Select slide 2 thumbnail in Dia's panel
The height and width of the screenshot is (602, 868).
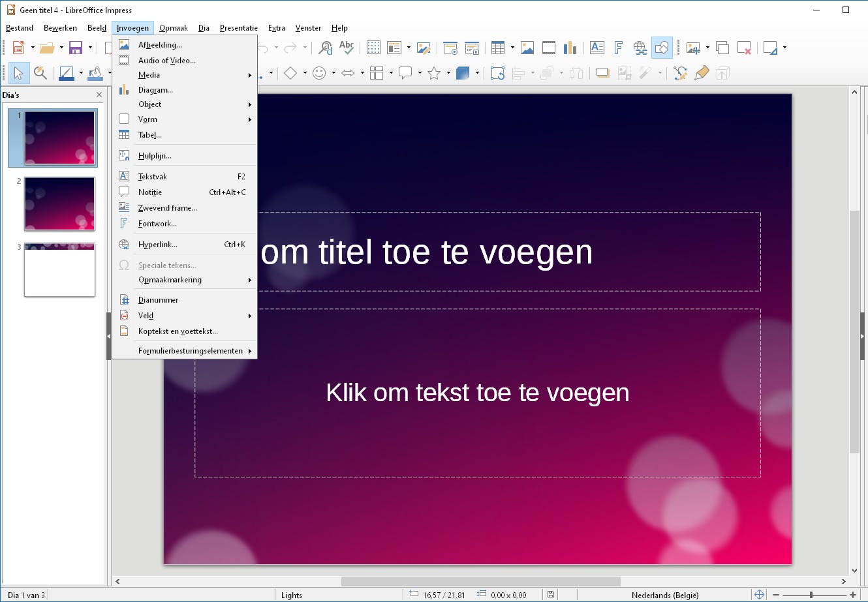[x=59, y=203]
